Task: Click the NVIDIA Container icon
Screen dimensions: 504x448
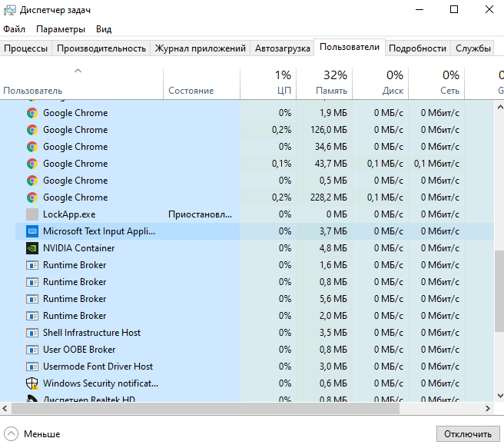Action: [32, 248]
